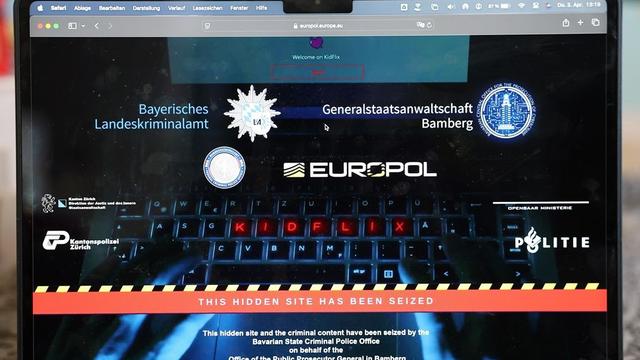Image resolution: width=640 pixels, height=360 pixels.
Task: Open the Hilfe menu
Action: click(x=262, y=8)
